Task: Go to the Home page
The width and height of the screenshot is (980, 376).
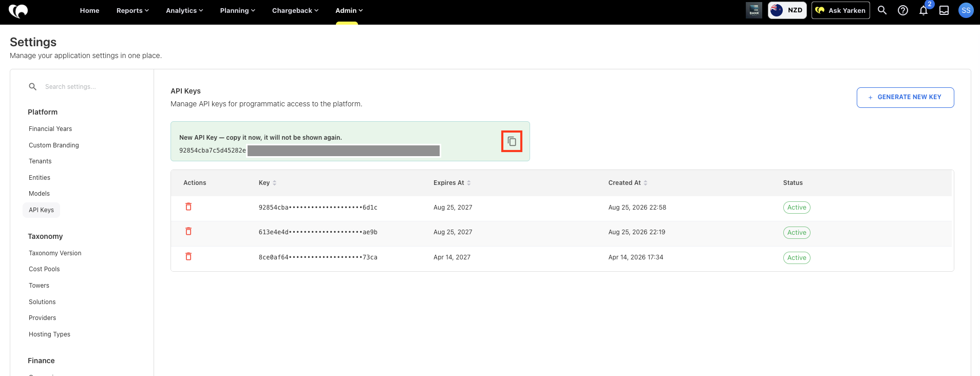Action: [x=89, y=10]
